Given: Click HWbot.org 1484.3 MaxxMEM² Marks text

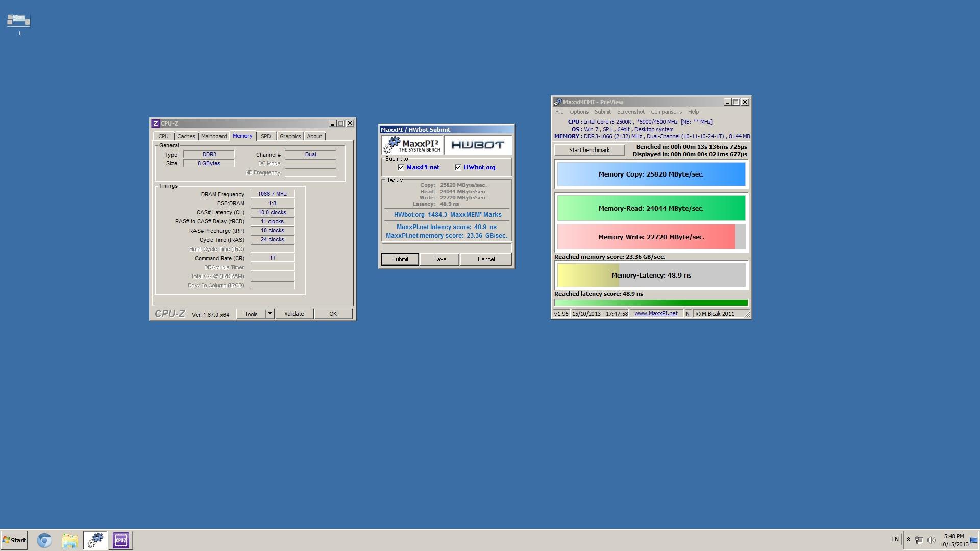Looking at the screenshot, I should (448, 215).
